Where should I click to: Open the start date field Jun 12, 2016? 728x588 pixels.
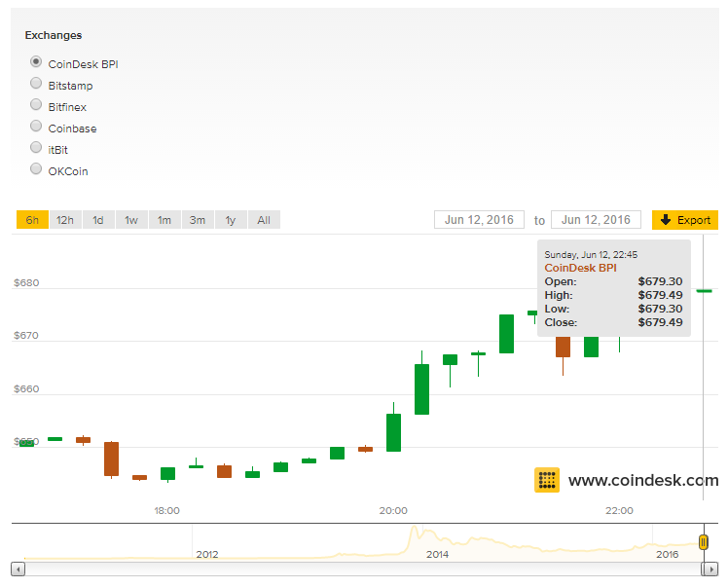(479, 220)
